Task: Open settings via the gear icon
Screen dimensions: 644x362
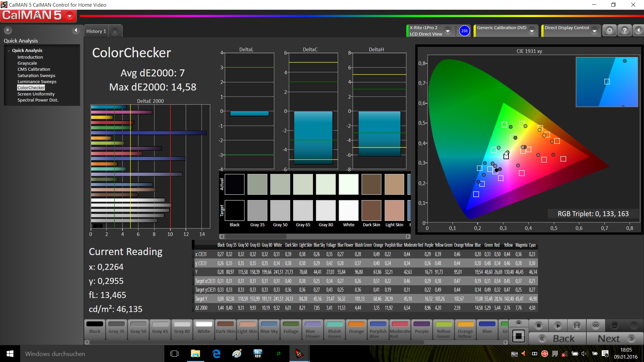Action: point(609,31)
